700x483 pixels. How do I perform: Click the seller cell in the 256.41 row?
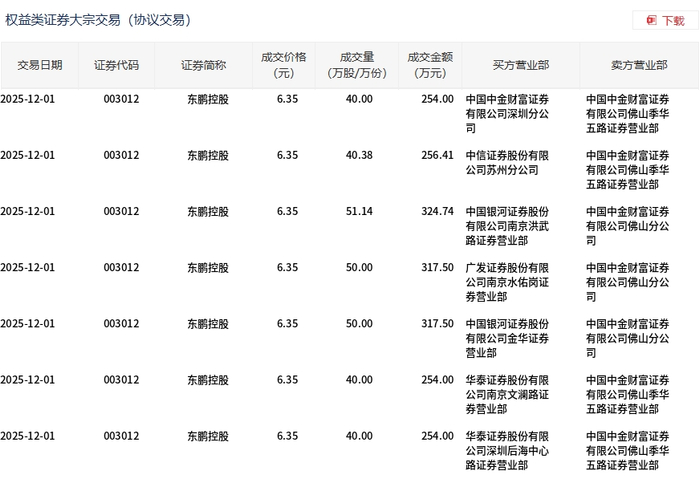click(x=628, y=170)
